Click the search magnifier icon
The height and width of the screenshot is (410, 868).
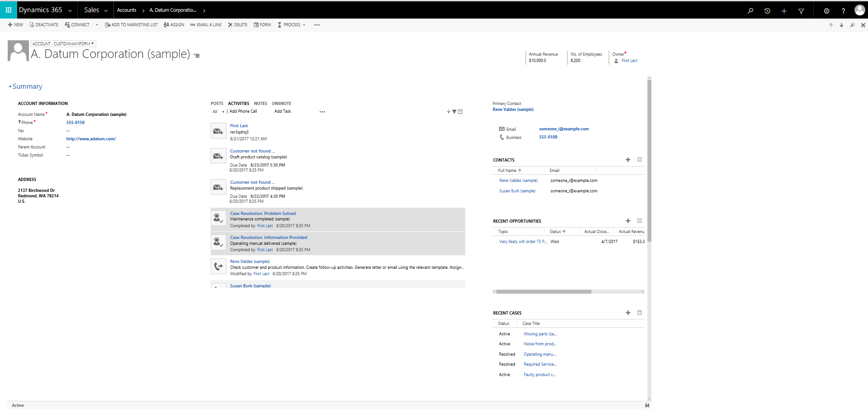pos(750,11)
